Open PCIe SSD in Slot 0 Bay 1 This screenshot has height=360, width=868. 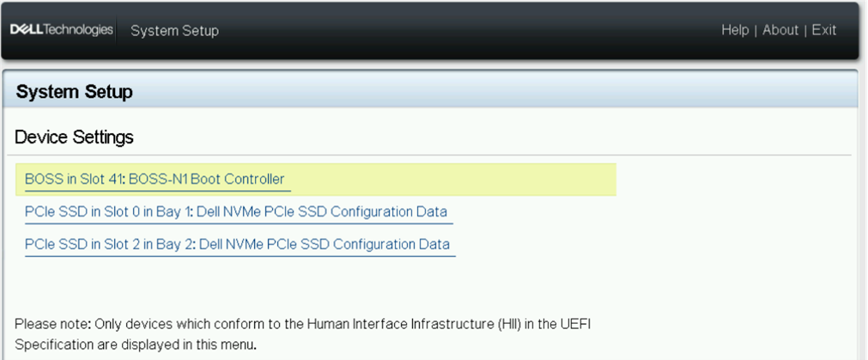point(110,212)
